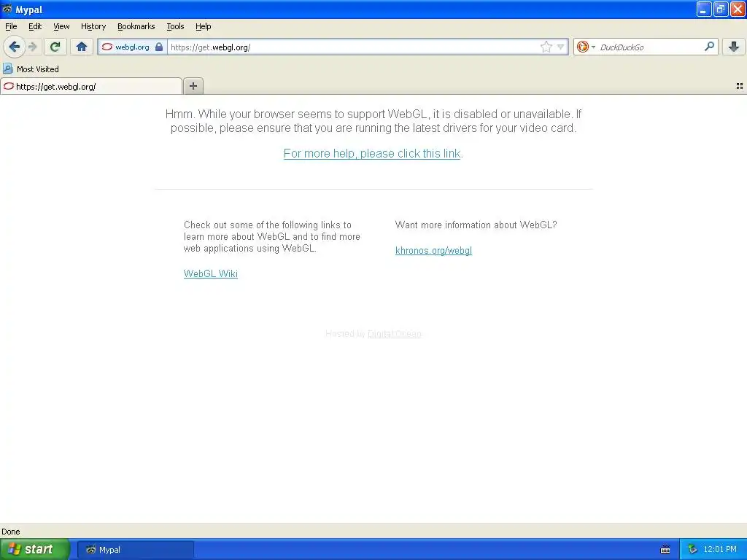Open the View menu
Image resolution: width=747 pixels, height=560 pixels.
point(61,26)
